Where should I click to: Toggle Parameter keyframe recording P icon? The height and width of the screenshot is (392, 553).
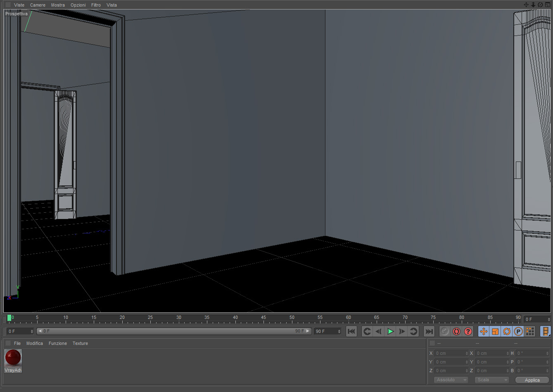518,331
